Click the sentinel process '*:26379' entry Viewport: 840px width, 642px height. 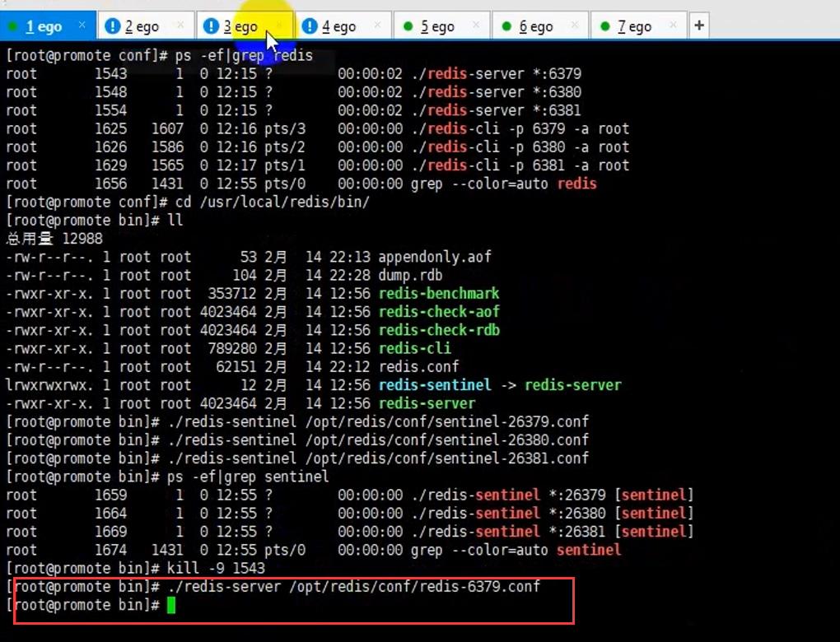[553, 495]
